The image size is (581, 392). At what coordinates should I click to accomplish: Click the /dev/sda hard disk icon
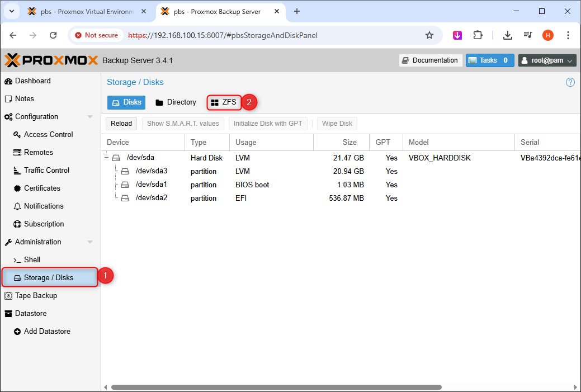[x=116, y=158]
